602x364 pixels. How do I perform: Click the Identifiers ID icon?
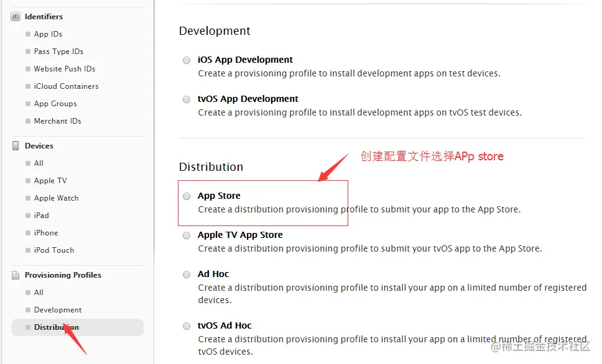16,17
